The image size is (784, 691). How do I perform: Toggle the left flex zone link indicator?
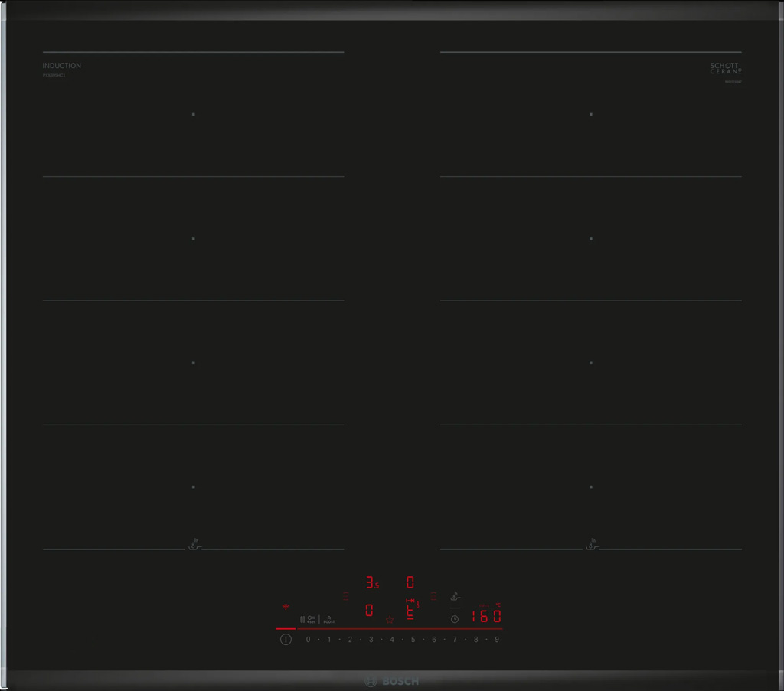point(345,595)
